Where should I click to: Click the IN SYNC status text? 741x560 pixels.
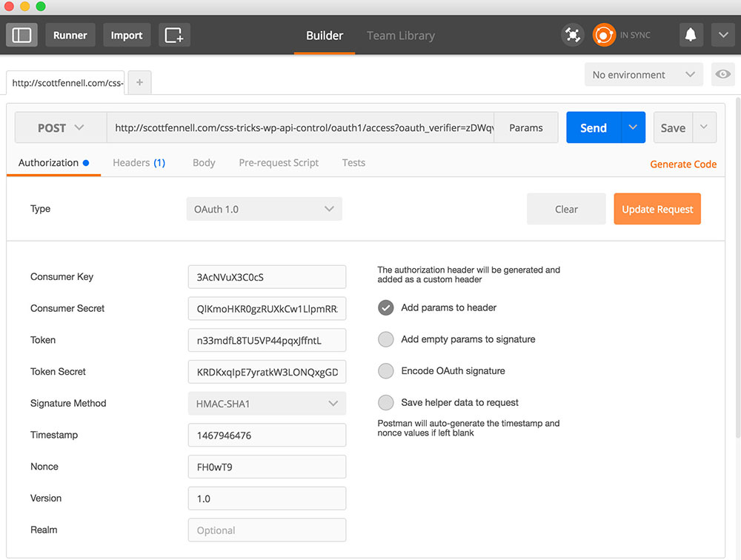[635, 36]
